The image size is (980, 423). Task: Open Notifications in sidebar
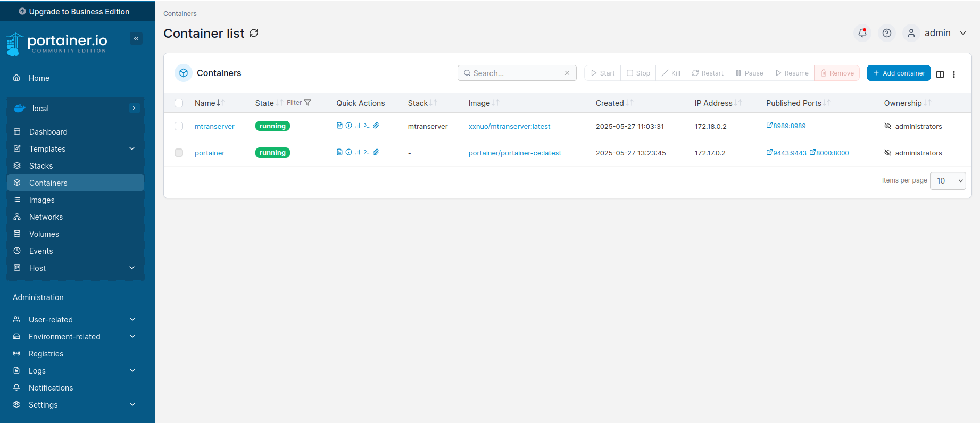coord(76,387)
